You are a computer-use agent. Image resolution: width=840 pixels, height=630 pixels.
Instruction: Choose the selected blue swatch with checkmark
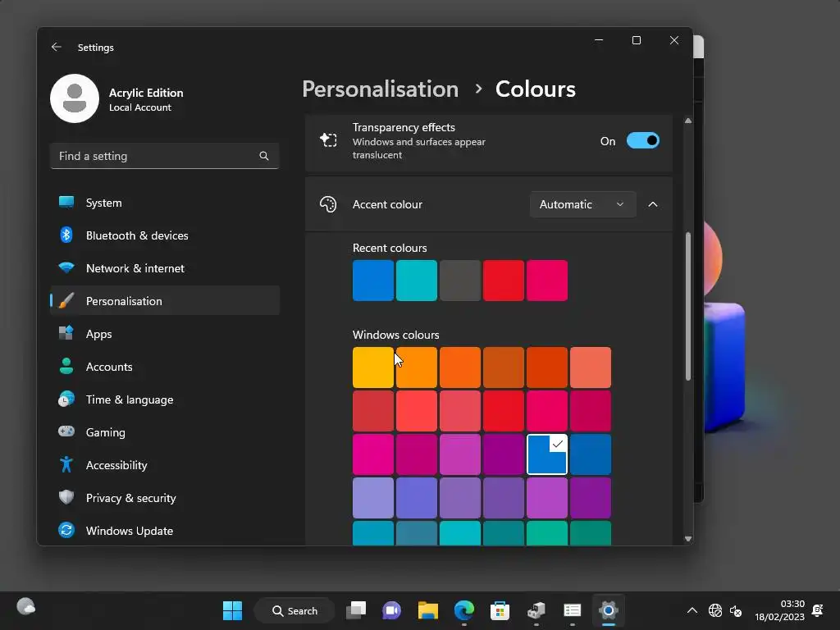(x=547, y=454)
